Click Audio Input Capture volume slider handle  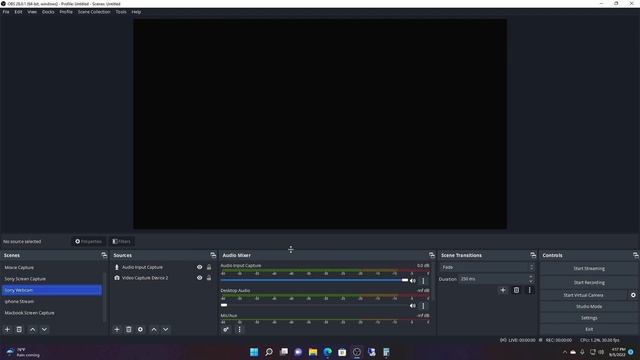pyautogui.click(x=405, y=280)
